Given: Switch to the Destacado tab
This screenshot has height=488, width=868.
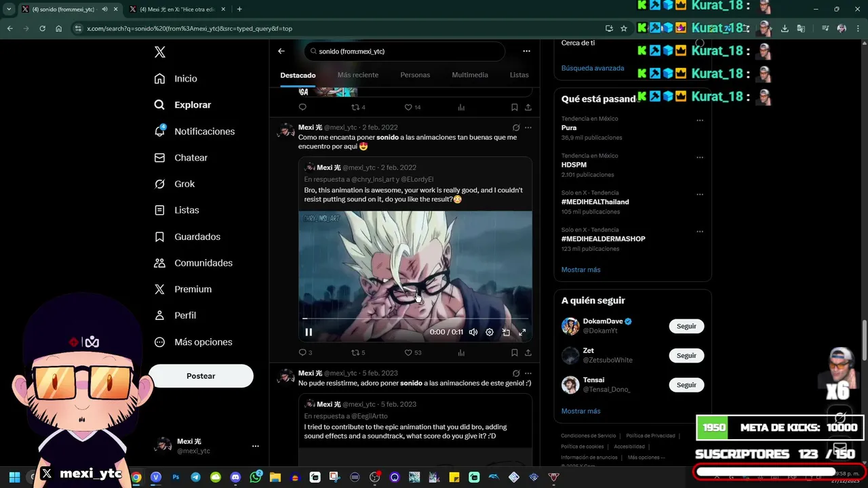Looking at the screenshot, I should click(298, 75).
